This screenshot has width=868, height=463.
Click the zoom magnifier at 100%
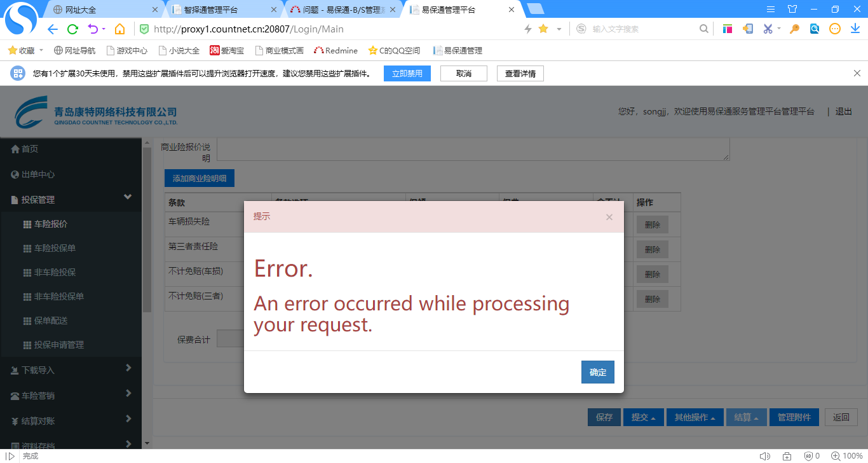[836, 456]
